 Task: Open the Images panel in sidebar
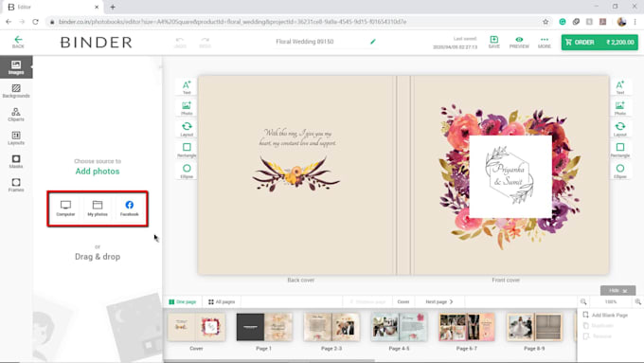16,67
